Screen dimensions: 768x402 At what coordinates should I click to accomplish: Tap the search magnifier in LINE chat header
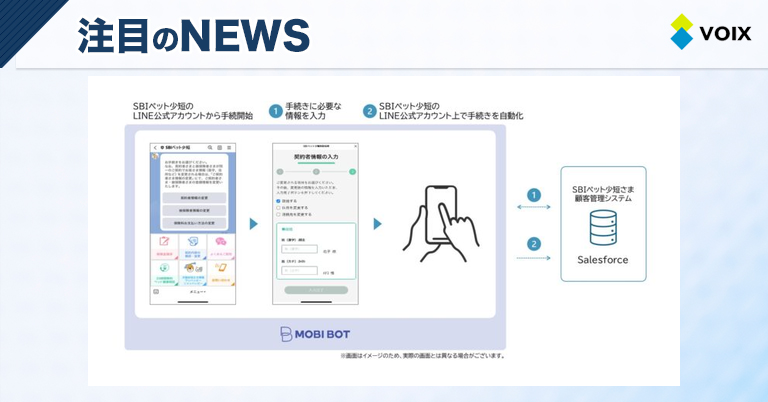click(x=210, y=147)
